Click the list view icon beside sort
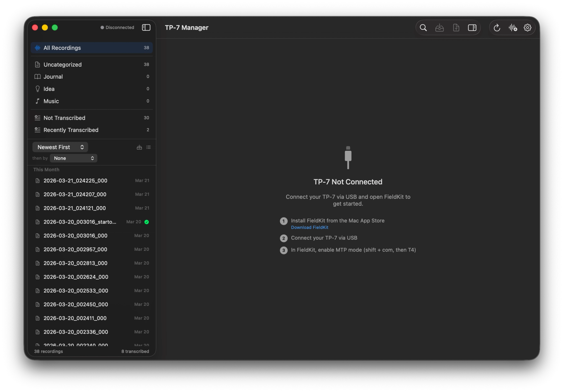The height and width of the screenshot is (392, 564). (148, 147)
